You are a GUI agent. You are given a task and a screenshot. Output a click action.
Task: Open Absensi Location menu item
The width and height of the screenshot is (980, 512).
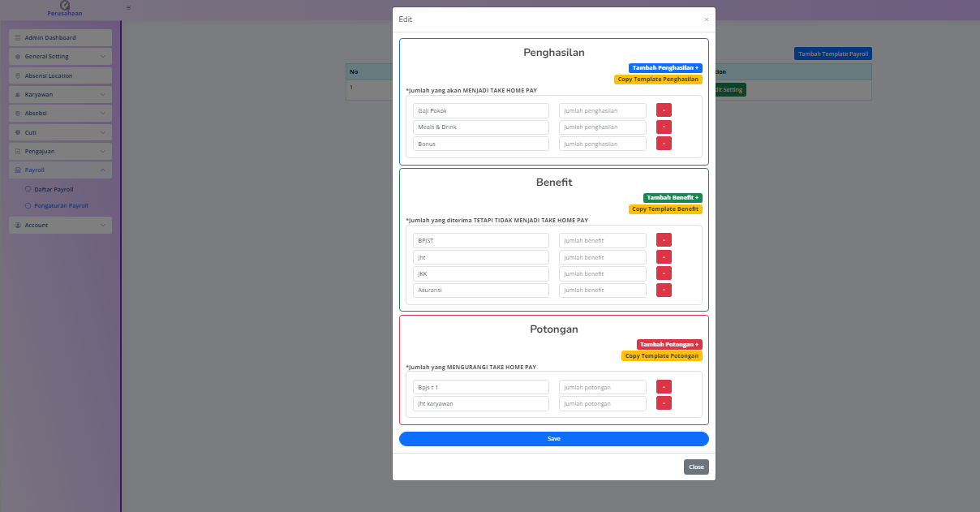[x=60, y=75]
